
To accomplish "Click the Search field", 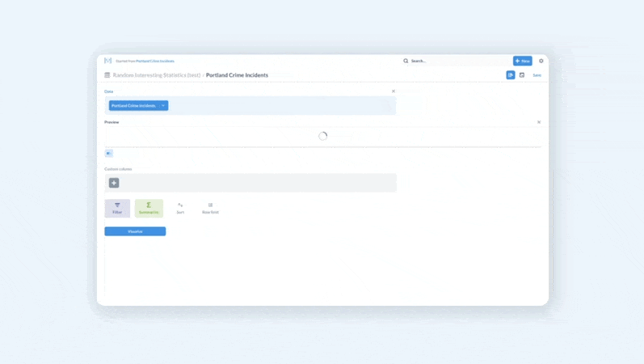I will (456, 61).
